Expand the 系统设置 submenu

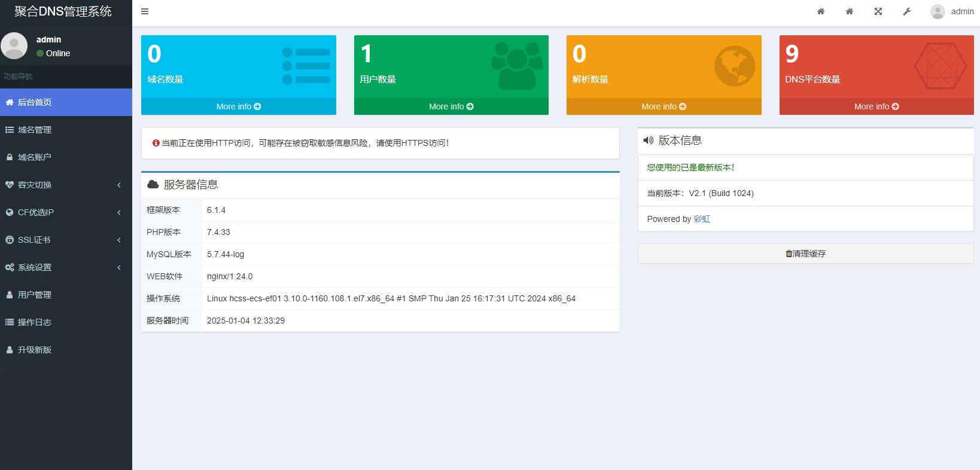66,267
